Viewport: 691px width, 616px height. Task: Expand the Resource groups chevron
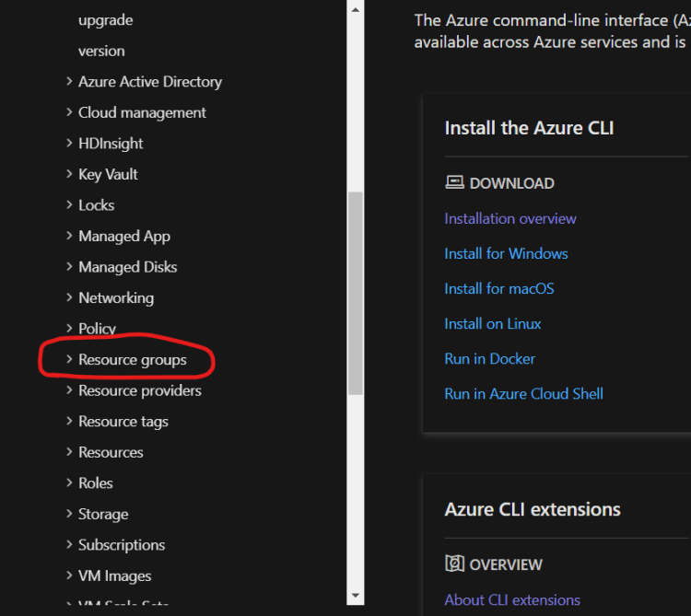point(69,359)
